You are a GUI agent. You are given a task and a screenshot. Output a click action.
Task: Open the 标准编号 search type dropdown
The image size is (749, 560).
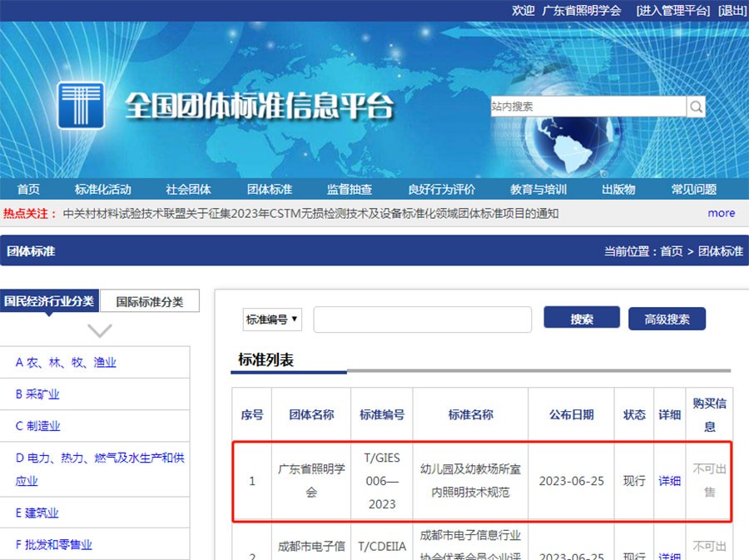click(272, 320)
